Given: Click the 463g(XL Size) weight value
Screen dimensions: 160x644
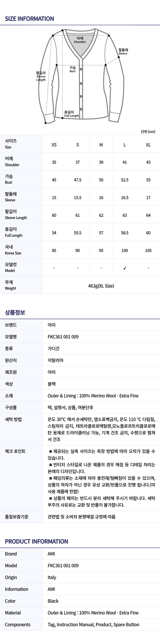Looking at the screenshot, I should point(101,286).
